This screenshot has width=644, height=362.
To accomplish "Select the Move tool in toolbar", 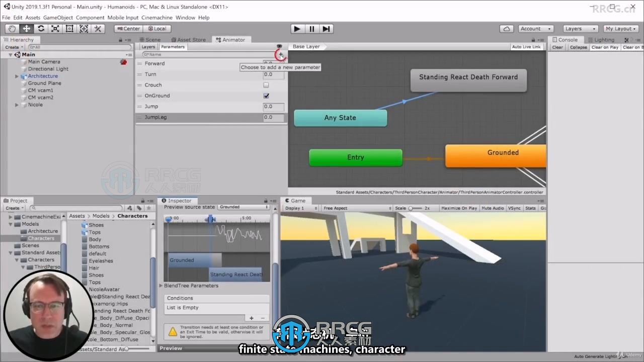I will tap(26, 29).
